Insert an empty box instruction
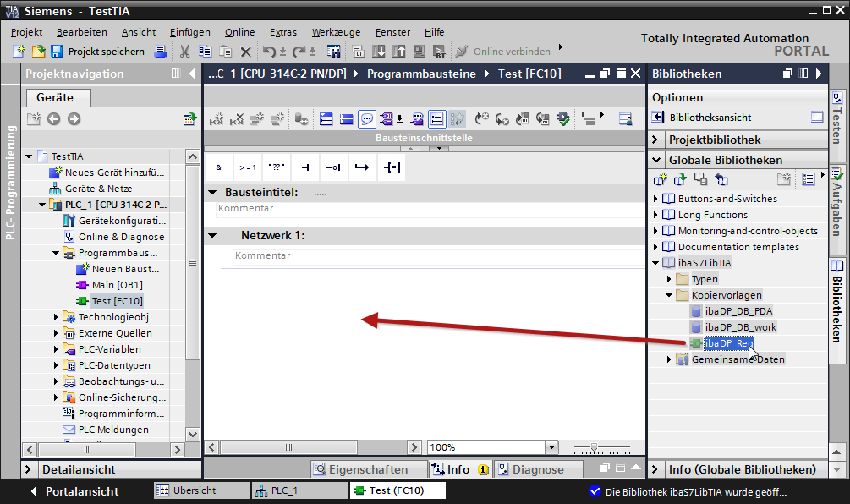 pos(277,167)
